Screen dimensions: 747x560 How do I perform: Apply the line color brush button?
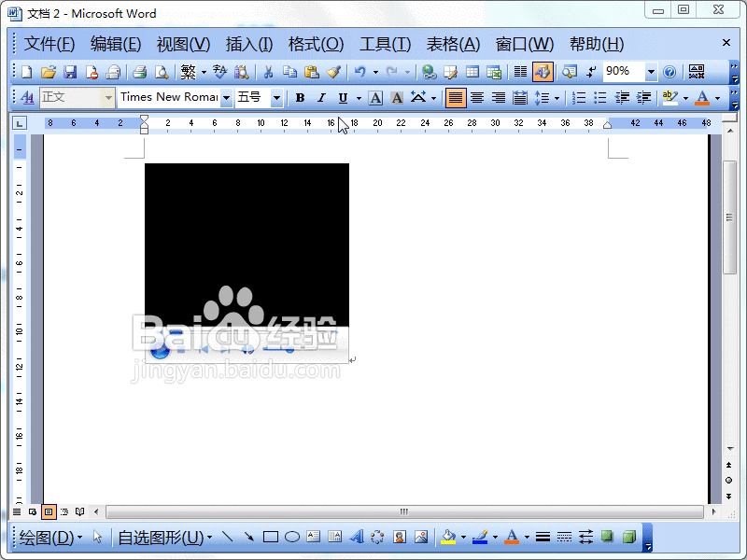point(480,538)
